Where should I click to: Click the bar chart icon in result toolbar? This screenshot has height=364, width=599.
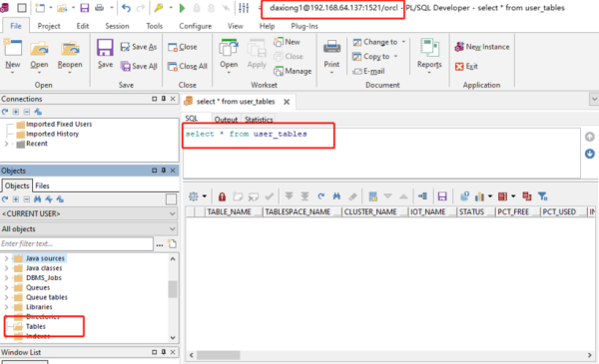pyautogui.click(x=479, y=196)
